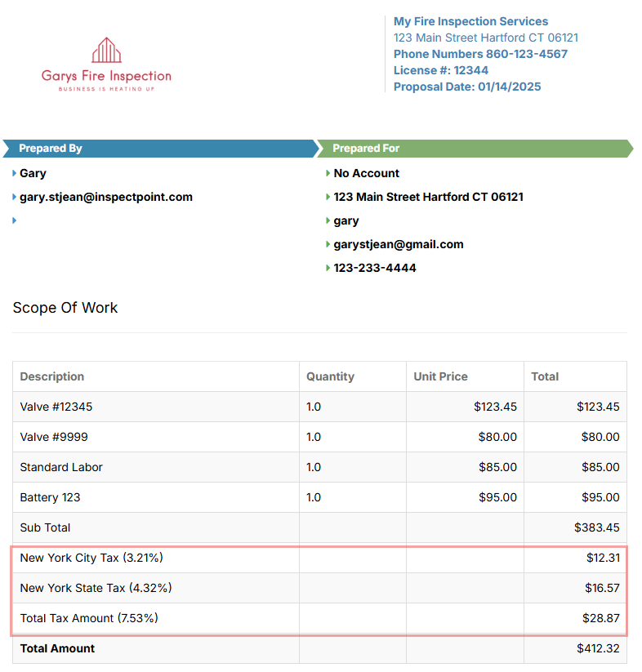Viewport: 642px width, 672px height.
Task: Click the Total Tax Amount (7.53%) label
Action: coord(89,618)
